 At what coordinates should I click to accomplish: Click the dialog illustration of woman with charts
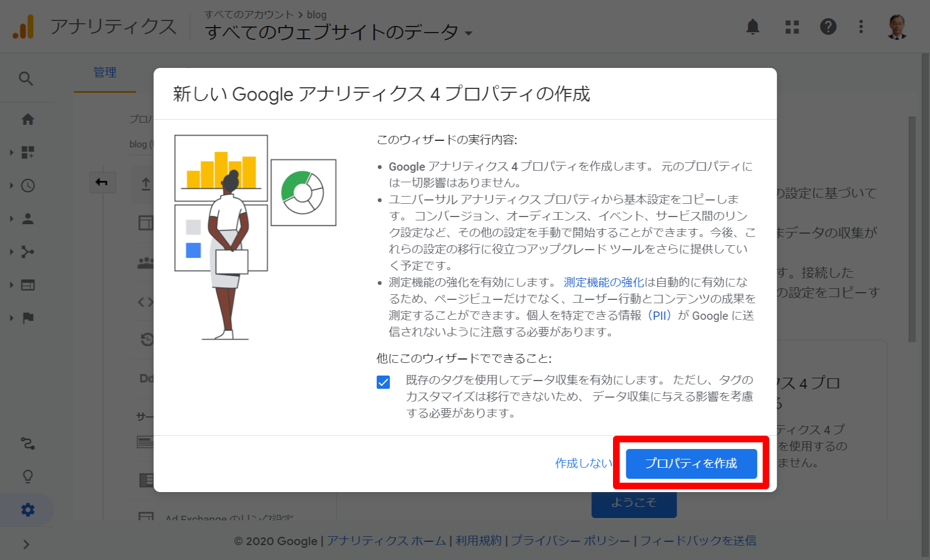[x=255, y=237]
